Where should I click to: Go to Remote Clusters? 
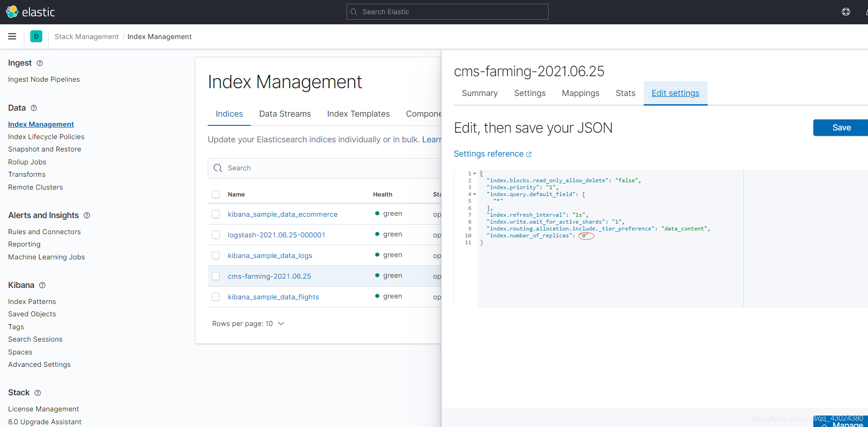click(x=35, y=187)
